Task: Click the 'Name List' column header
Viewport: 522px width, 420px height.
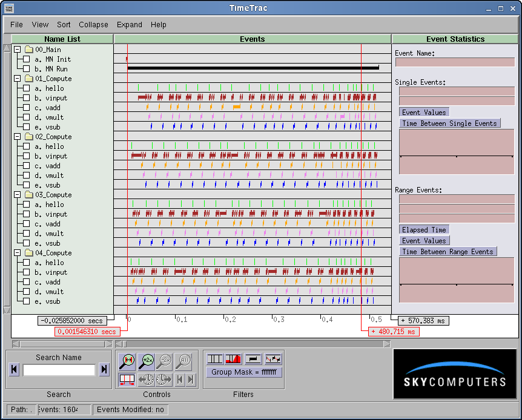Action: coord(62,39)
